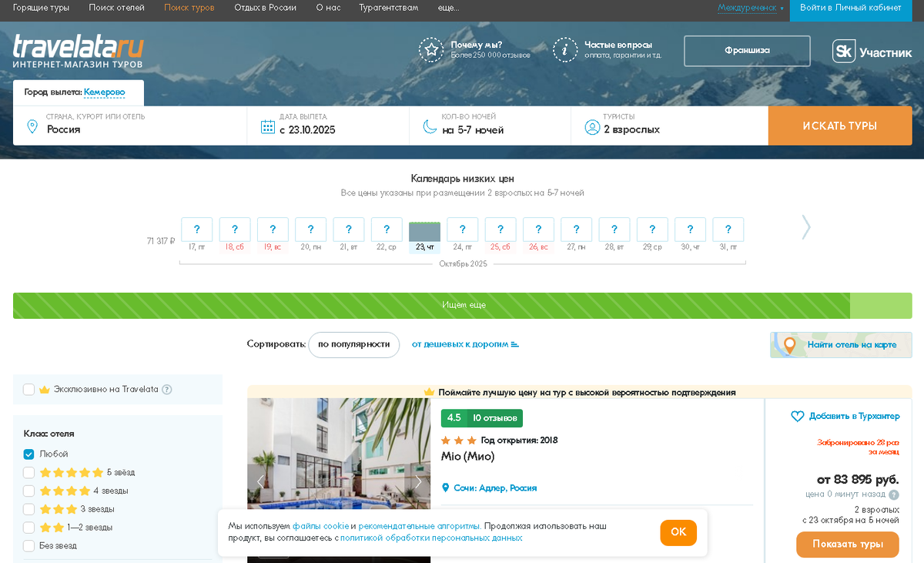Image resolution: width=924 pixels, height=563 pixels.
Task: Open рекомендательные алгоритмы link
Action: (420, 526)
